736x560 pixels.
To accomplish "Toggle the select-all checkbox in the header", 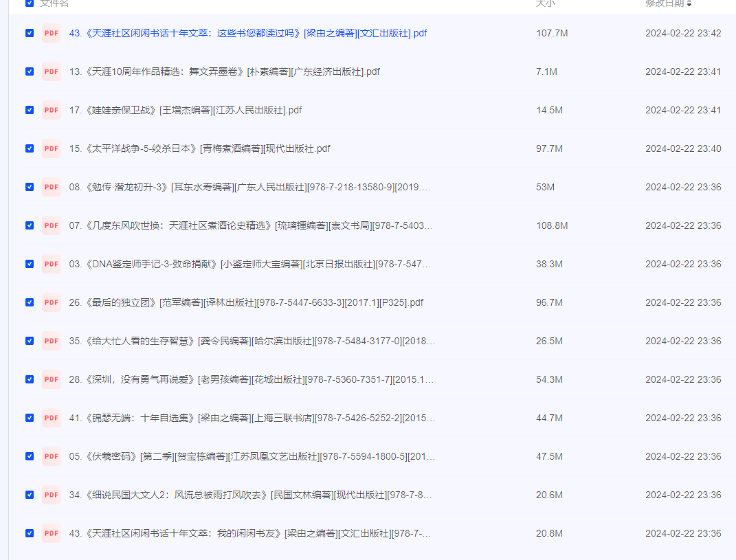I will pos(30,3).
